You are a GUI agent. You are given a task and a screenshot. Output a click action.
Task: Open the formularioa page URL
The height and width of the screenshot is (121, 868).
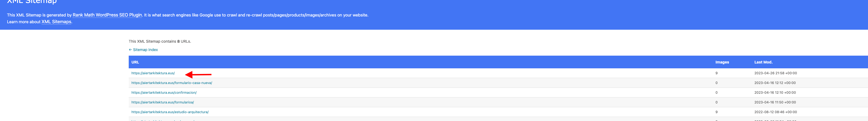163,102
